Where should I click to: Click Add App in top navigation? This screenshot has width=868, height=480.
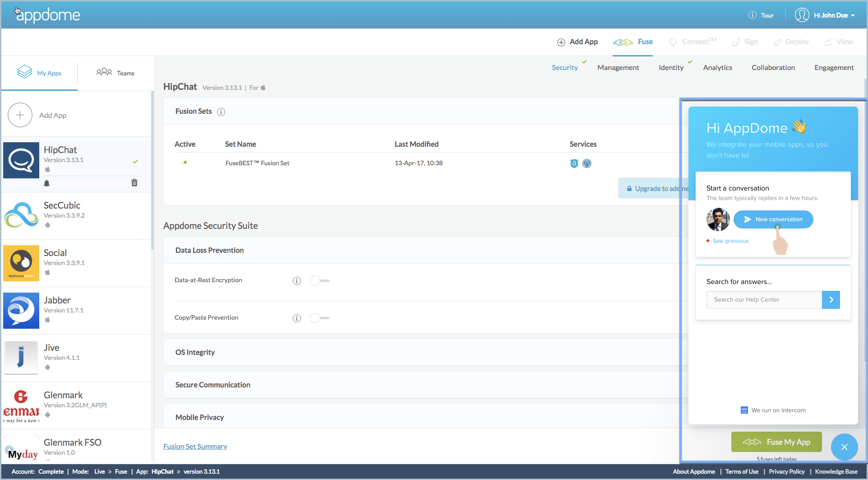577,42
